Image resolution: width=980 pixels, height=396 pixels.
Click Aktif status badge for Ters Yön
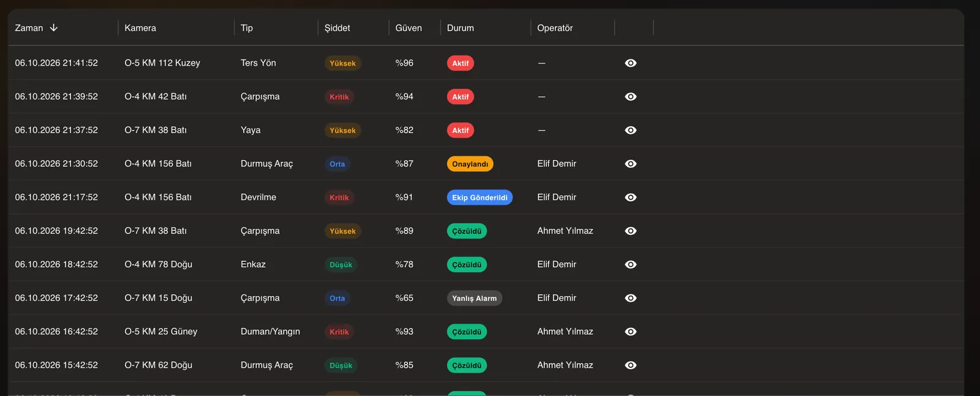[x=461, y=63]
